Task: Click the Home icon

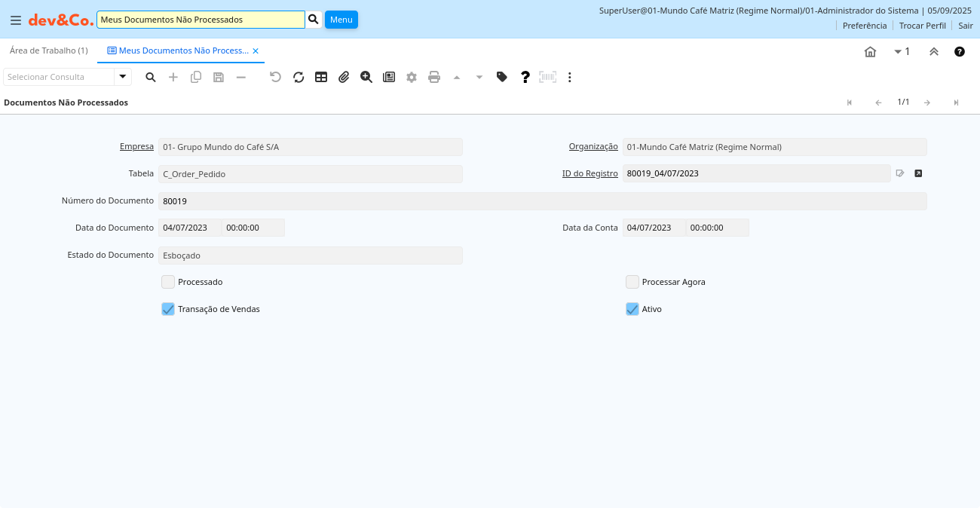Action: (x=870, y=51)
